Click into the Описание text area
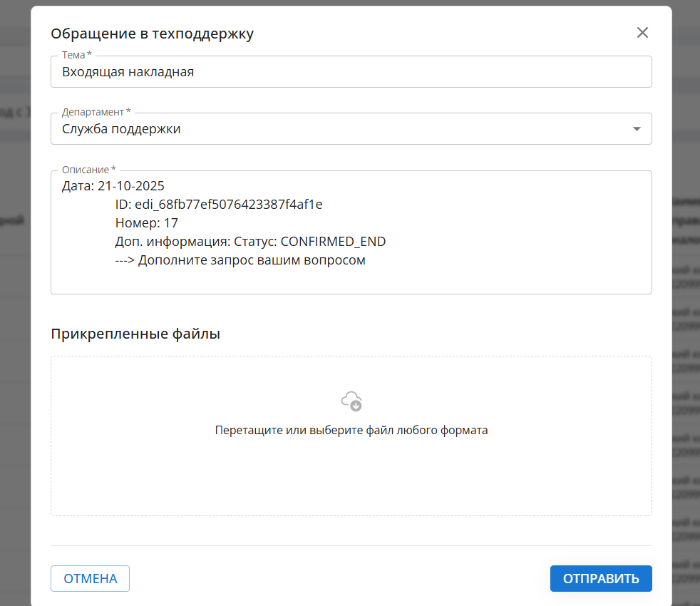 (x=499, y=278)
